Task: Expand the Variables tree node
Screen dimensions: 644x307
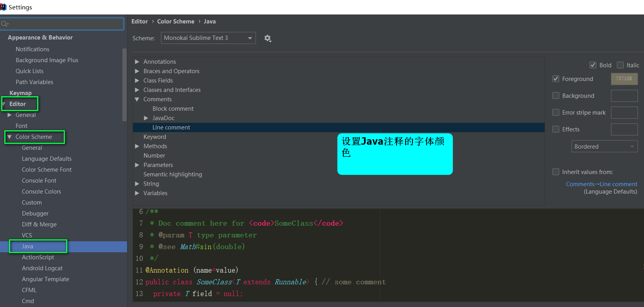Action: click(137, 193)
